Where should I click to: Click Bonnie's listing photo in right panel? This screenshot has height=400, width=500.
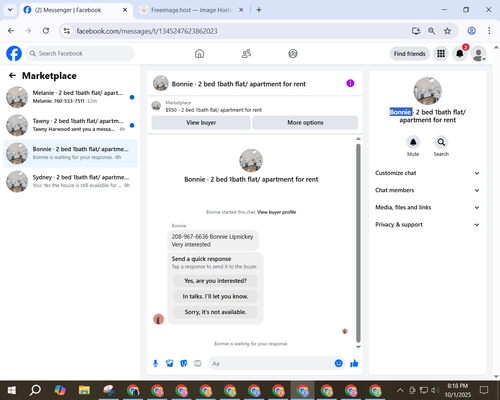tap(427, 91)
